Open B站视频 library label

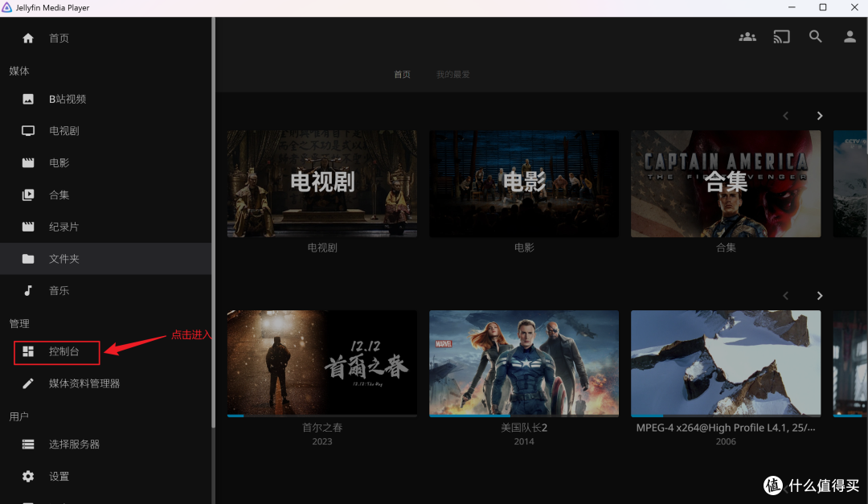pyautogui.click(x=68, y=99)
